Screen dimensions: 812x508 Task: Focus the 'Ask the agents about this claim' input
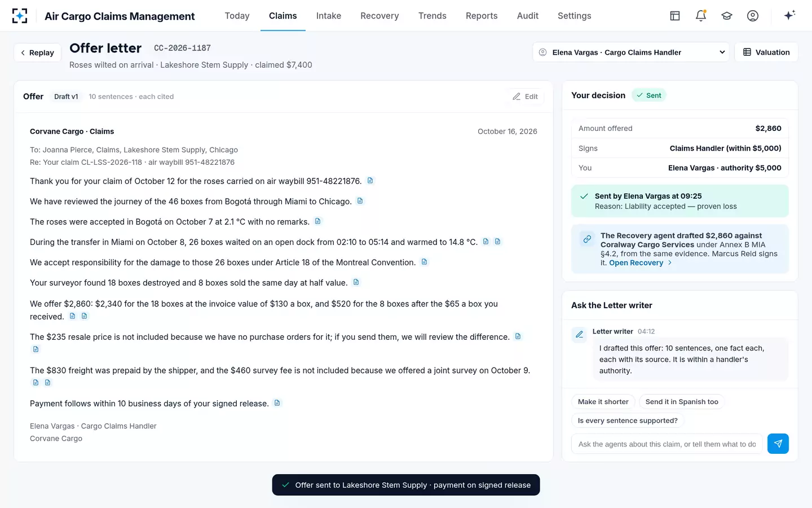pos(667,444)
